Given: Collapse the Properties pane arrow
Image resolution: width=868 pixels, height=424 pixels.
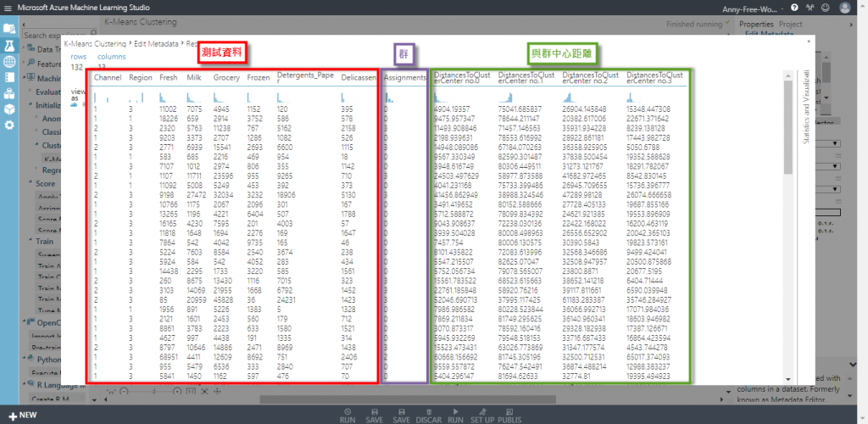Looking at the screenshot, I should (x=851, y=25).
